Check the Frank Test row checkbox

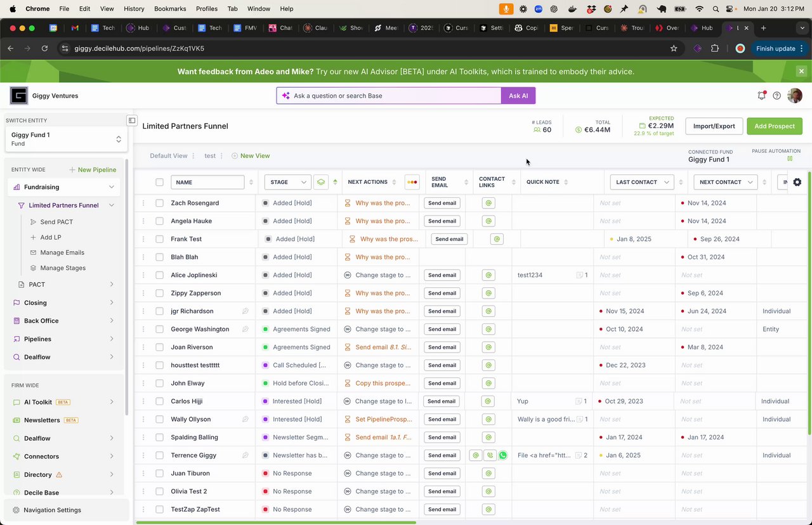click(x=159, y=239)
